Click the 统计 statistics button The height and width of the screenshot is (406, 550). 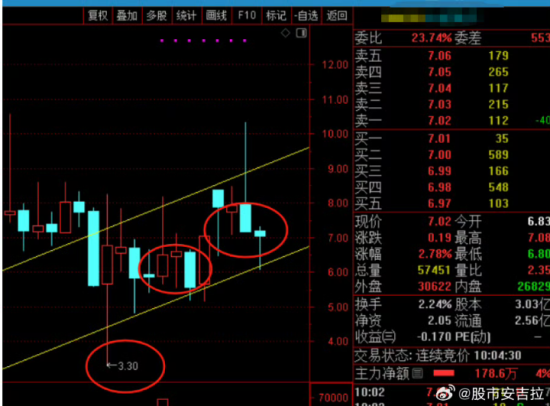pyautogui.click(x=187, y=15)
